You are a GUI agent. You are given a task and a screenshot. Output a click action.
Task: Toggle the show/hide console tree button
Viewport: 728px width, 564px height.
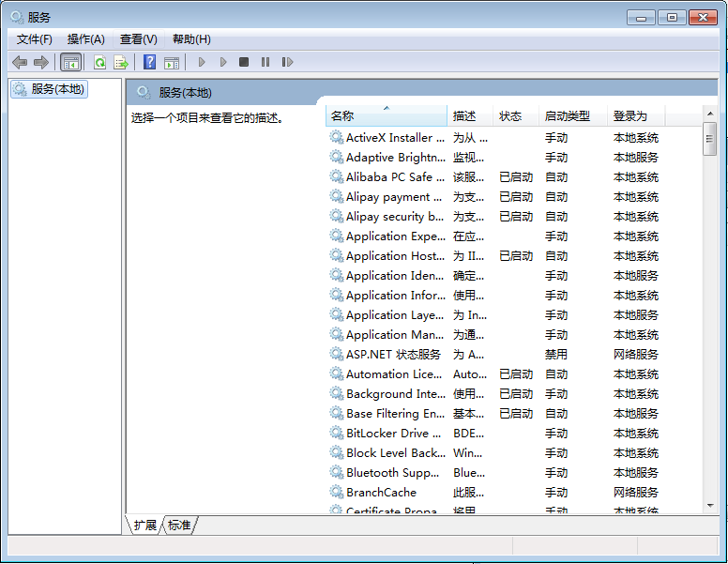tap(70, 62)
